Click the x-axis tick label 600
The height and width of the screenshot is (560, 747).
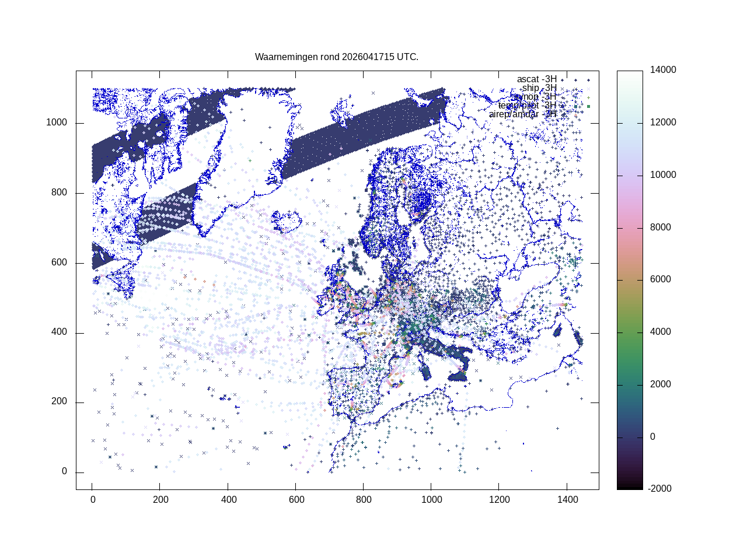(296, 500)
